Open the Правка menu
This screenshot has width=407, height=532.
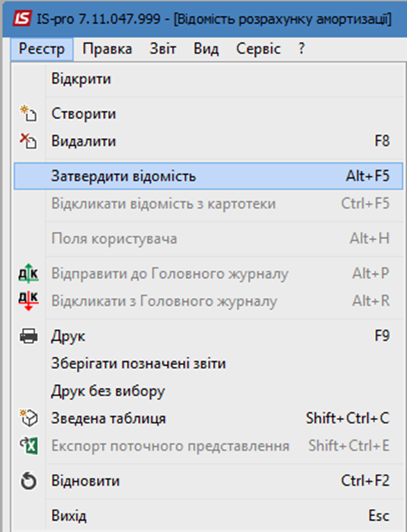pos(107,50)
